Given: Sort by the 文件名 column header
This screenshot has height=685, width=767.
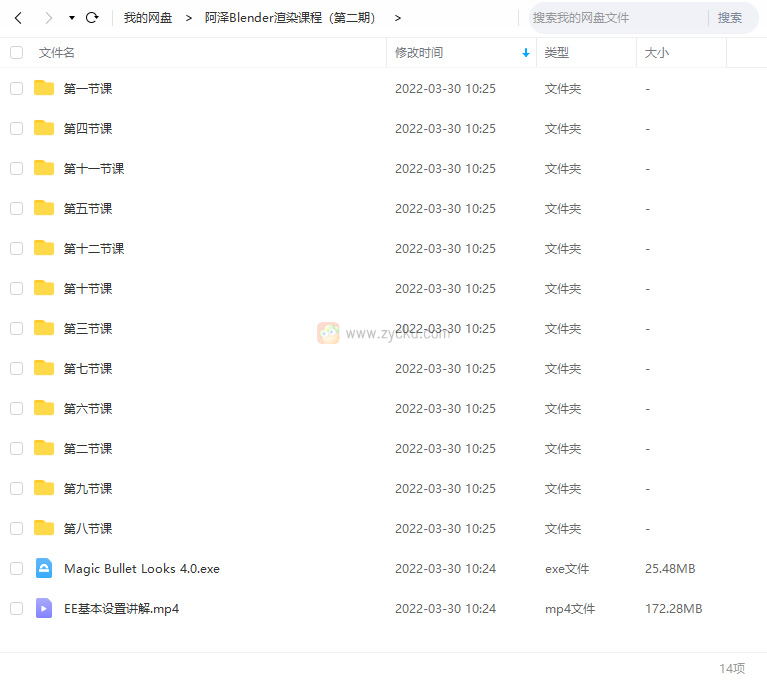Looking at the screenshot, I should pyautogui.click(x=57, y=52).
